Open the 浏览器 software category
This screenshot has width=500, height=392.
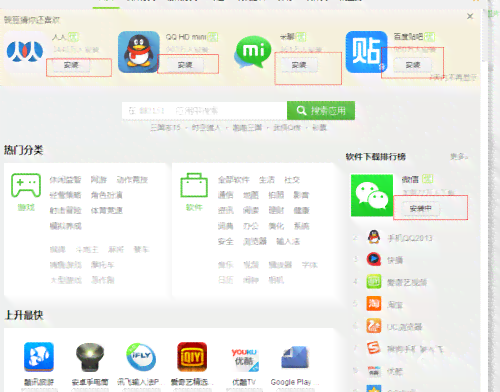[255, 241]
